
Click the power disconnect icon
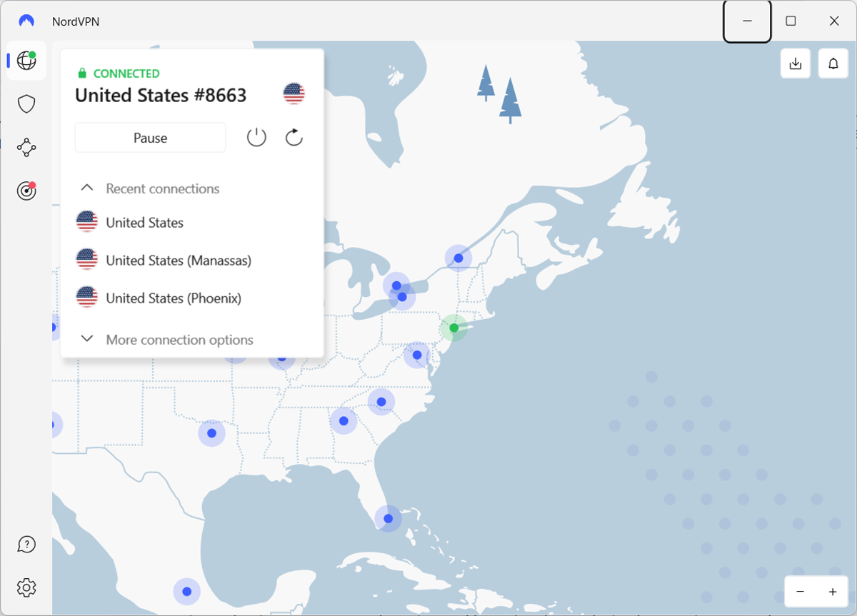[256, 138]
